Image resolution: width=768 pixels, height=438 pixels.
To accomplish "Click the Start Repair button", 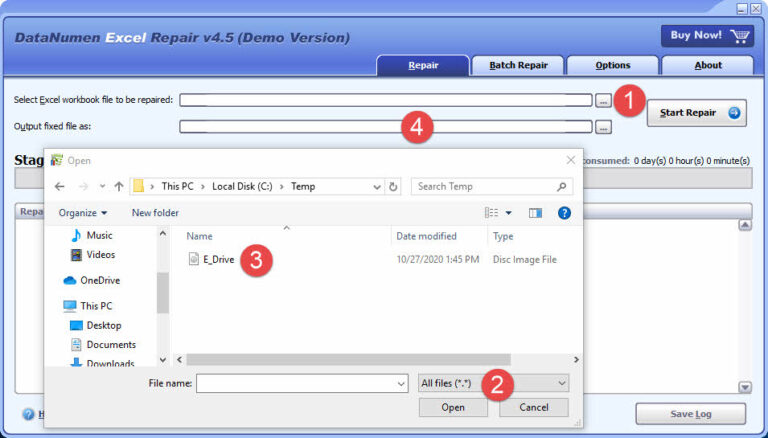I will tap(696, 113).
